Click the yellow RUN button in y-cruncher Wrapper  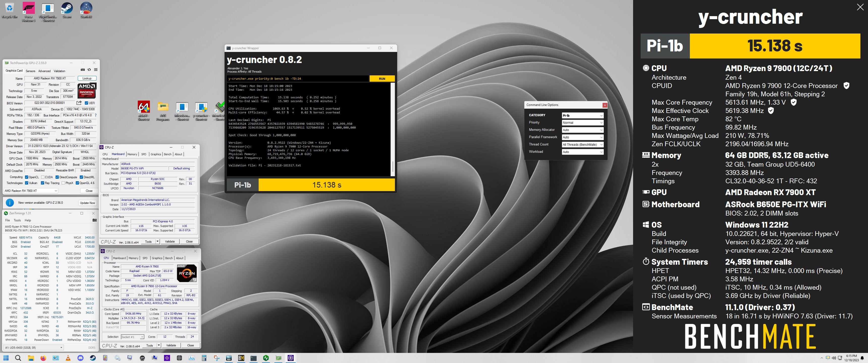pyautogui.click(x=382, y=79)
